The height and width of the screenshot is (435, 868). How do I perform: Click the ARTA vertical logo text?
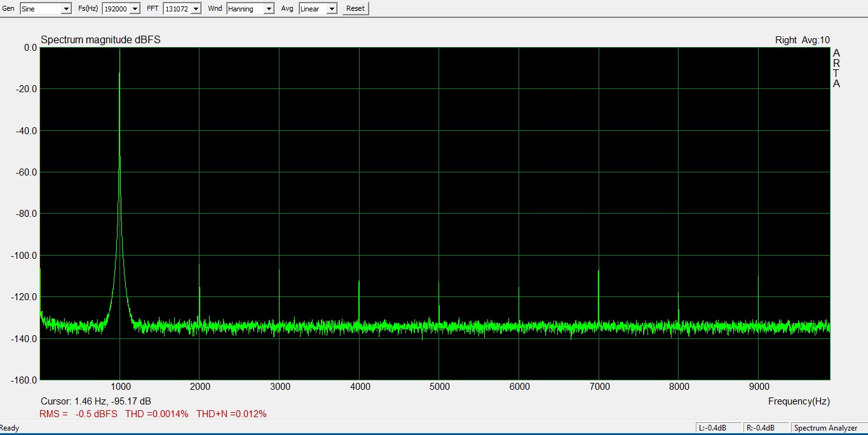(x=836, y=68)
